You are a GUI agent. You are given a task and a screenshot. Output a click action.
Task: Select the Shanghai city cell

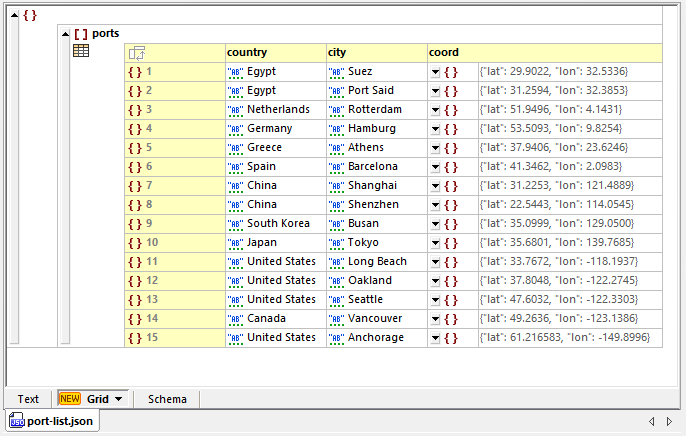pyautogui.click(x=372, y=186)
